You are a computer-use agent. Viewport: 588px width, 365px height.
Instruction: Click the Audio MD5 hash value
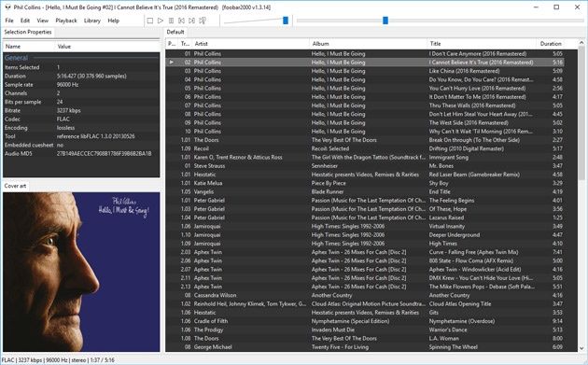tap(105, 154)
